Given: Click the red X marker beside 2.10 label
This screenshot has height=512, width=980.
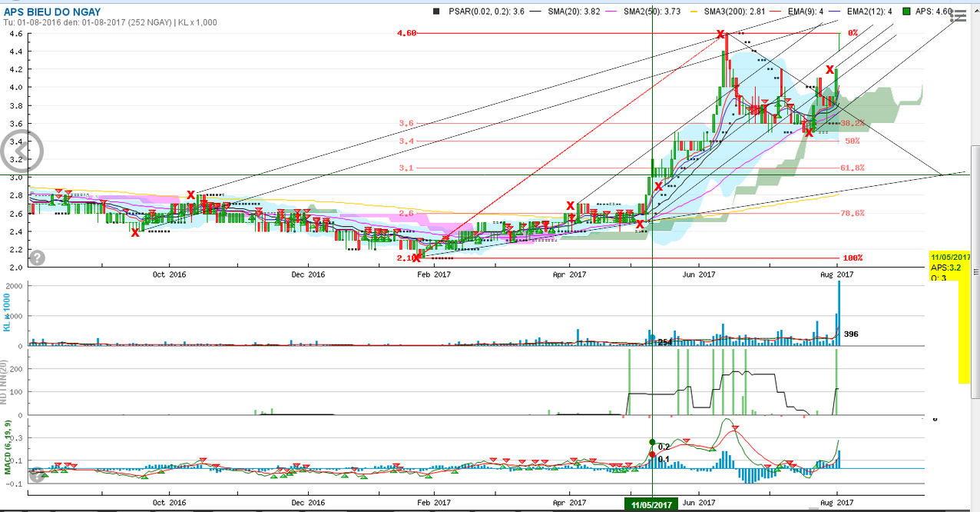Looking at the screenshot, I should 417,258.
